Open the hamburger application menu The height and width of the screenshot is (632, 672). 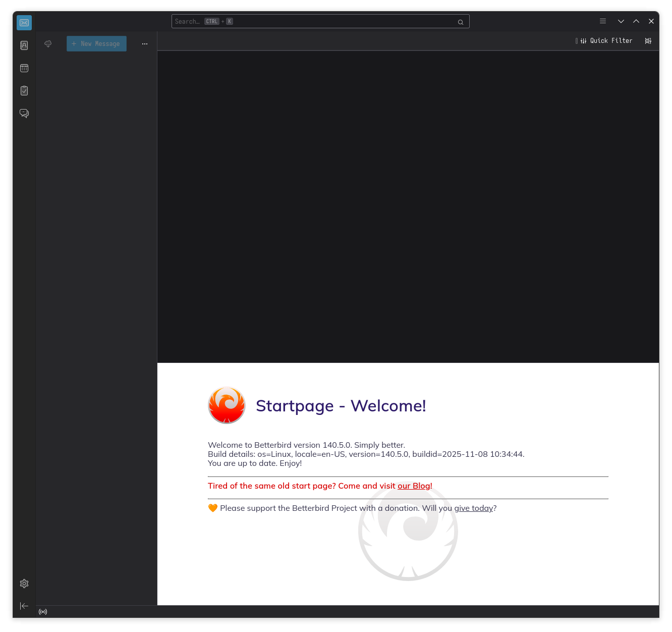point(603,21)
